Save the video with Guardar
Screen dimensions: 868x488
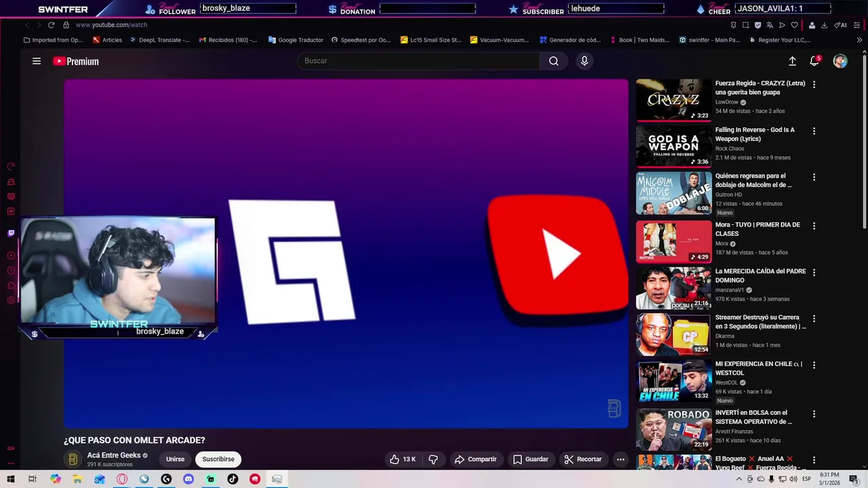[x=530, y=459]
